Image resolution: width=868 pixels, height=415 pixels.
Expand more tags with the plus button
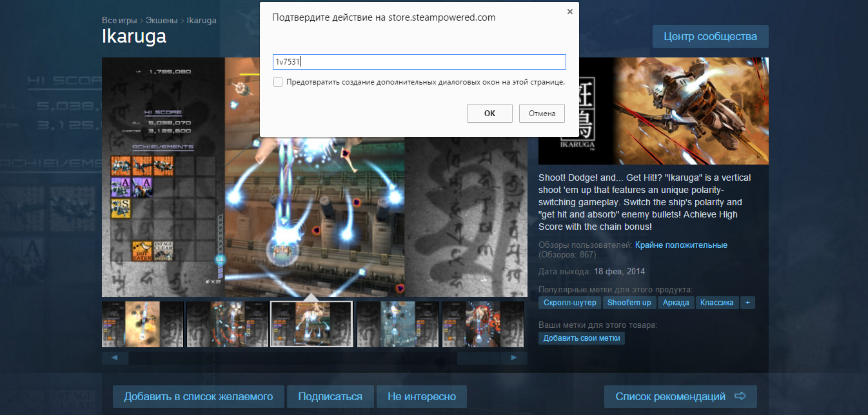[x=747, y=303]
